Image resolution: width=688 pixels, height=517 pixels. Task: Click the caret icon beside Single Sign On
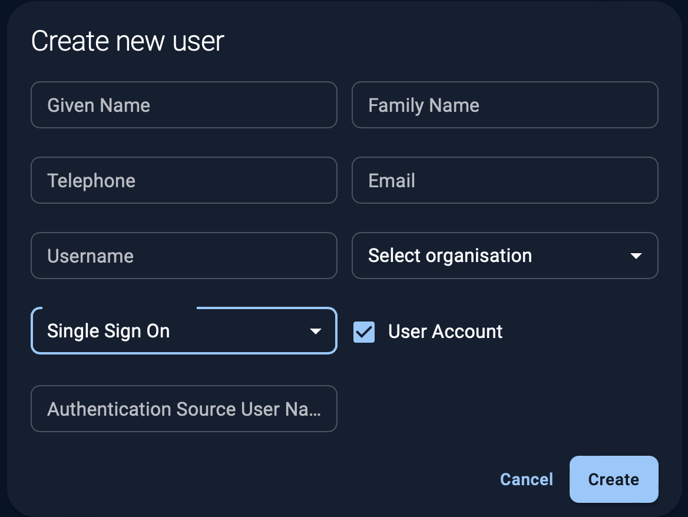pyautogui.click(x=315, y=331)
